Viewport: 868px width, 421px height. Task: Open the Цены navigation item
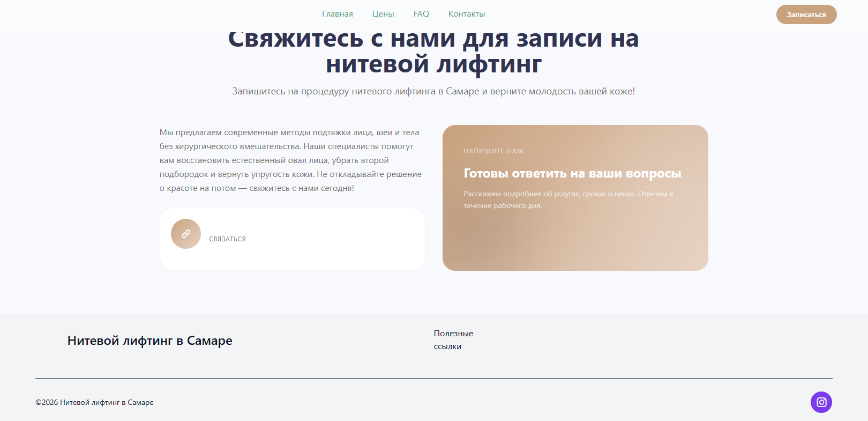383,14
